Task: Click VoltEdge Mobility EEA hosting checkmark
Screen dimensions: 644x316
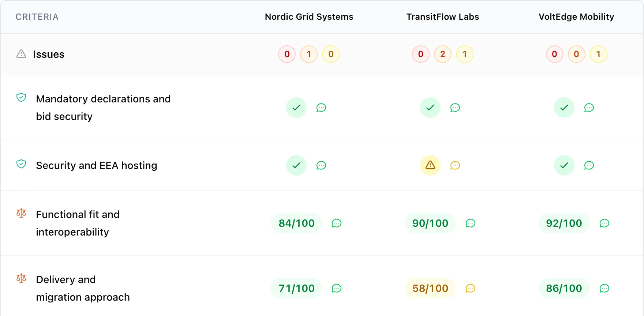Action: tap(564, 165)
